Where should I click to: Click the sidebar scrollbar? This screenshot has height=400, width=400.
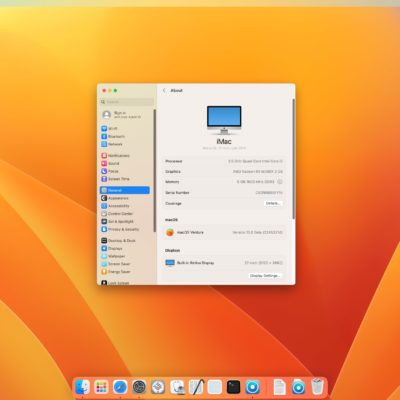pyautogui.click(x=155, y=171)
